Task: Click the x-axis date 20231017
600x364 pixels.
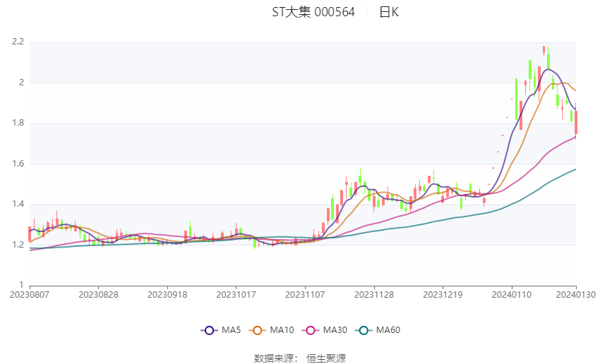Action: tap(236, 295)
